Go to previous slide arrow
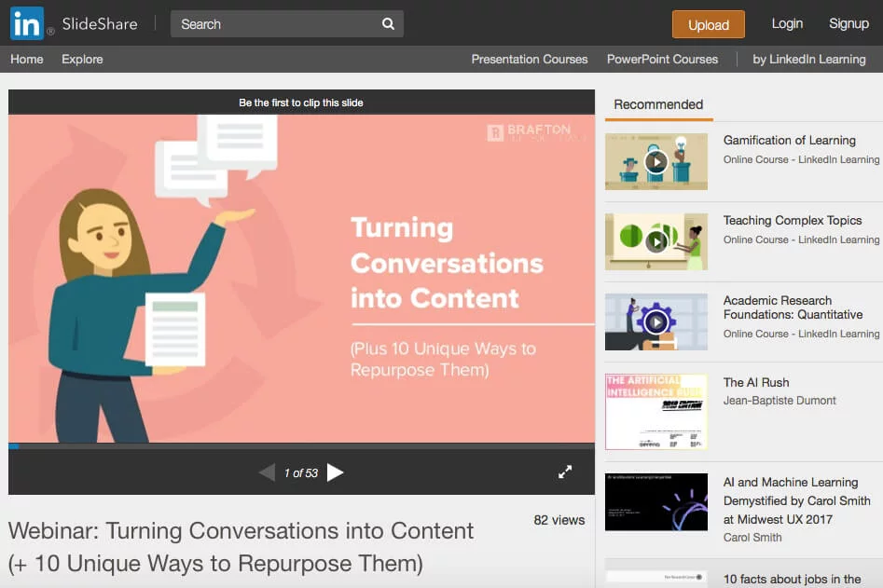The height and width of the screenshot is (588, 883). click(267, 472)
